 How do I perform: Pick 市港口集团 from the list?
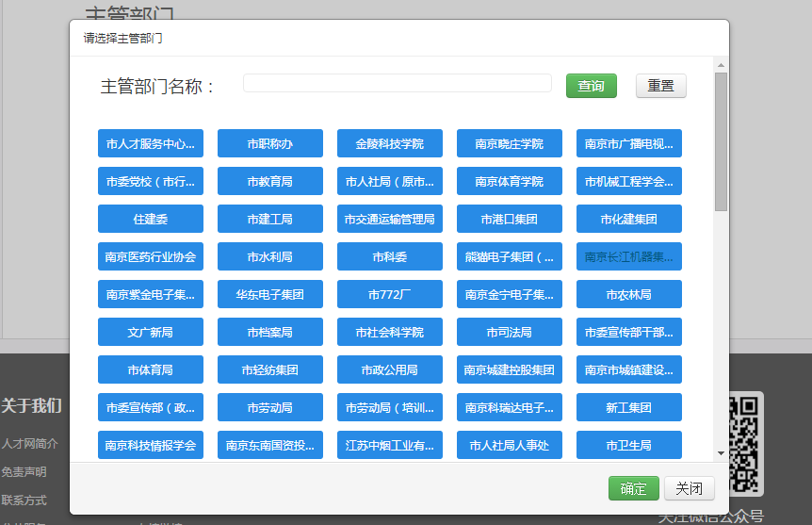(x=509, y=220)
